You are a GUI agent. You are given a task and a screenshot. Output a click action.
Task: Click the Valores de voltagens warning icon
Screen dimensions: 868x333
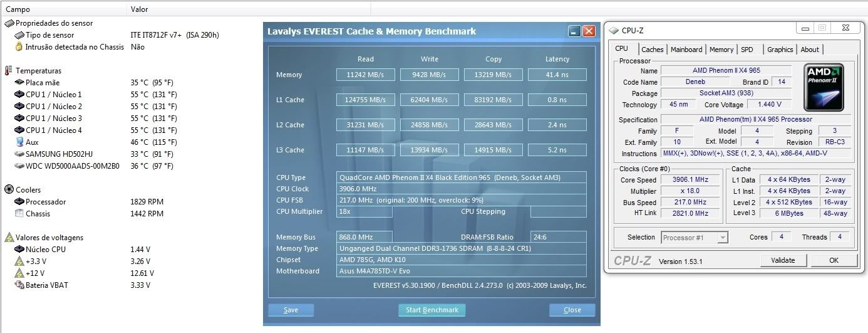(9, 238)
